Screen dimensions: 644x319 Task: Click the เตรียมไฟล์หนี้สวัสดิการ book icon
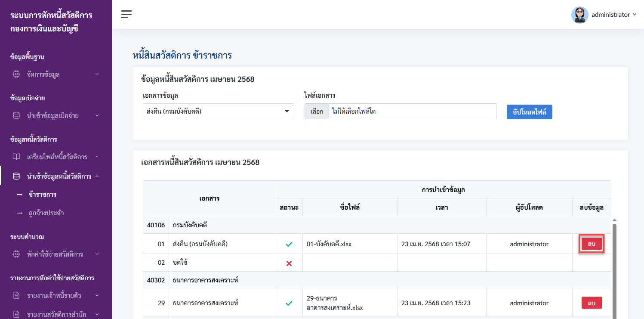(x=16, y=157)
